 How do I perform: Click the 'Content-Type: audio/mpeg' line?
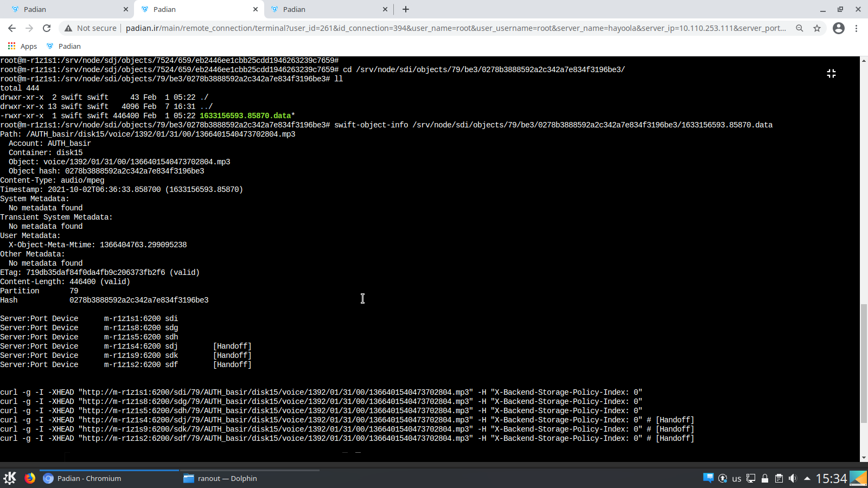pyautogui.click(x=52, y=180)
